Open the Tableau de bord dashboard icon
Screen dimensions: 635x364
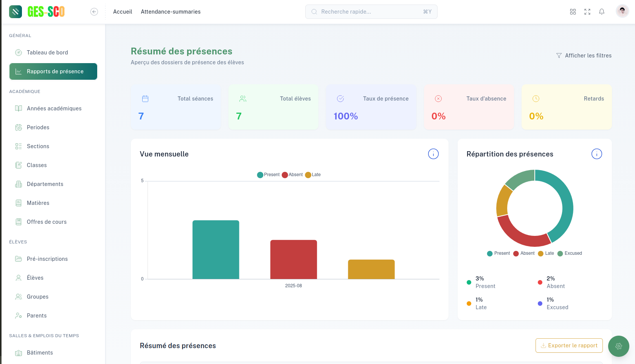[19, 52]
